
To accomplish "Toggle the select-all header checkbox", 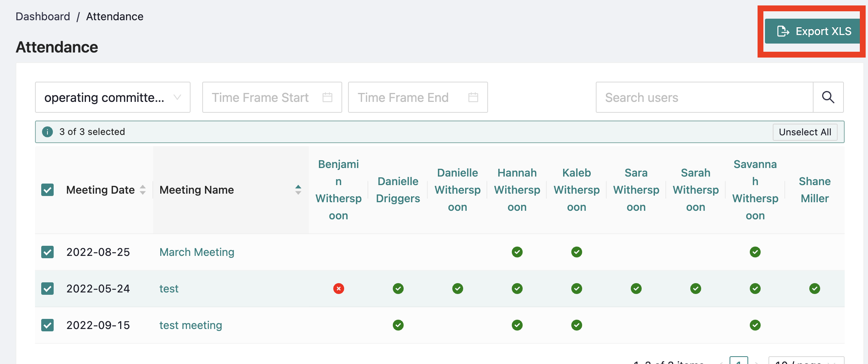I will [47, 190].
